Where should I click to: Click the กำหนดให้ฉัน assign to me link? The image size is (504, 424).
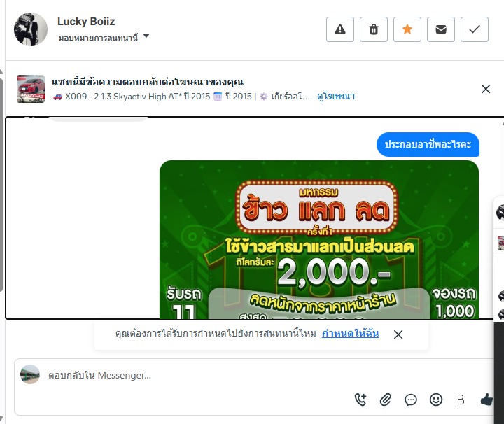coord(350,334)
